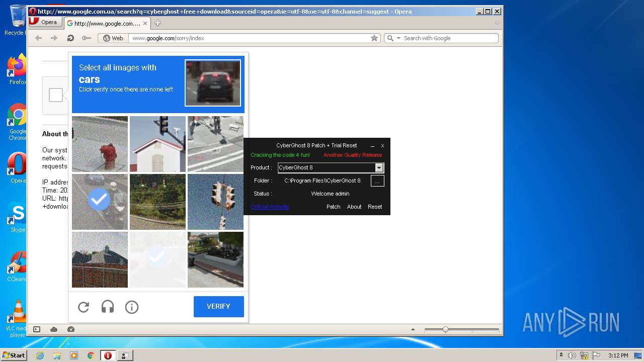The image size is (644, 362).
Task: Open VLC media player shortcut
Action: [x=18, y=319]
